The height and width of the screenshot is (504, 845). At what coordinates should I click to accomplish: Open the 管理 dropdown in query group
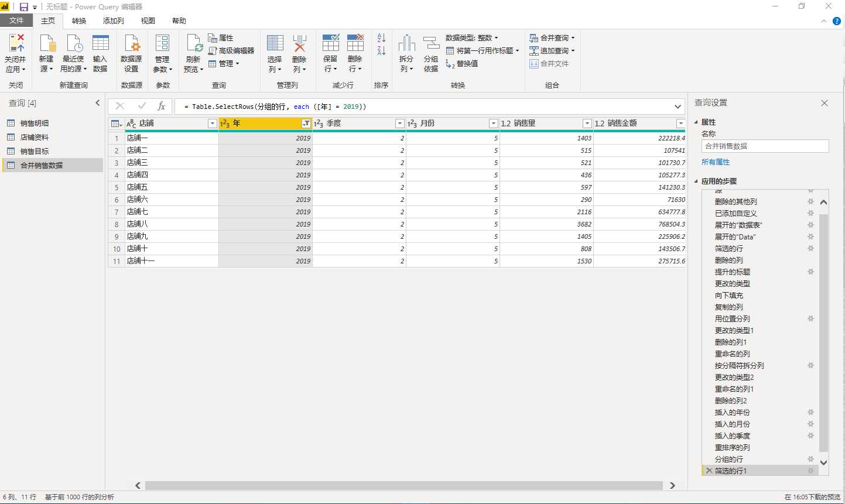[x=224, y=63]
